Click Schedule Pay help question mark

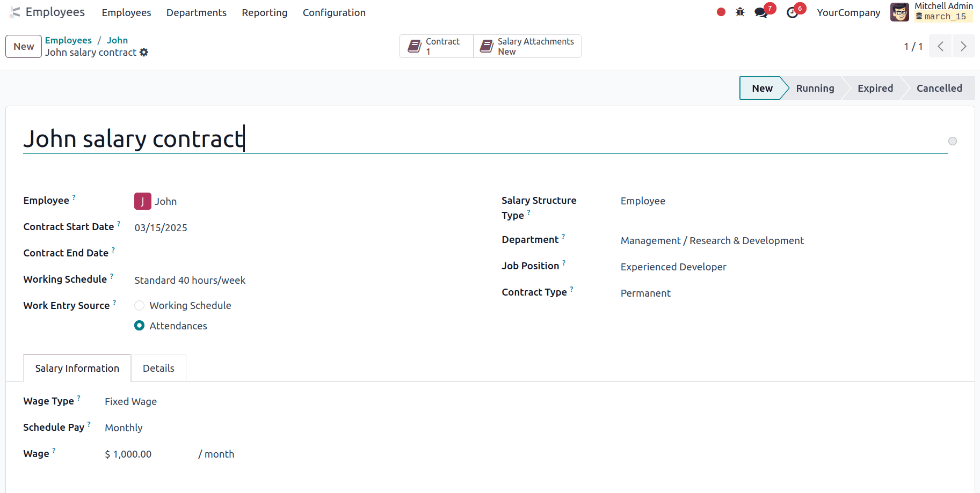coord(89,424)
